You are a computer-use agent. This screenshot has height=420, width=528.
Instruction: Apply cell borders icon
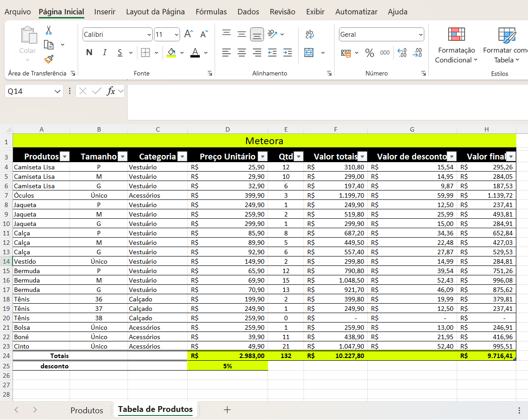coord(145,53)
